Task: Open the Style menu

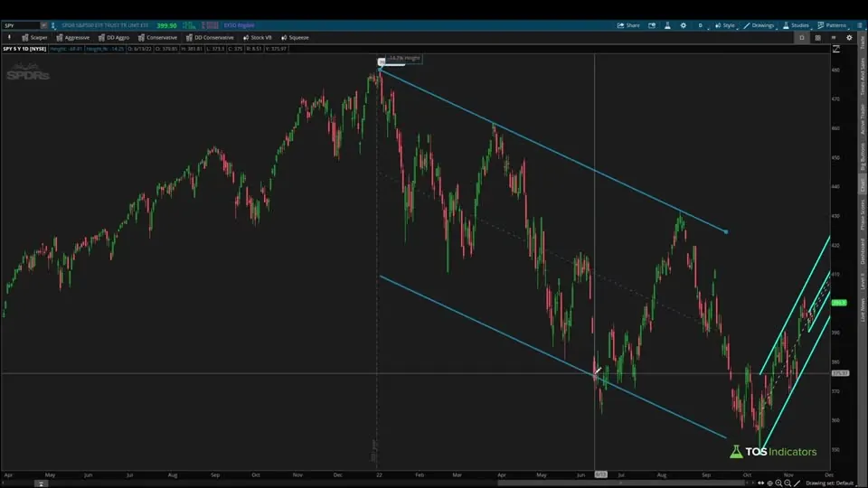Action: pyautogui.click(x=725, y=25)
